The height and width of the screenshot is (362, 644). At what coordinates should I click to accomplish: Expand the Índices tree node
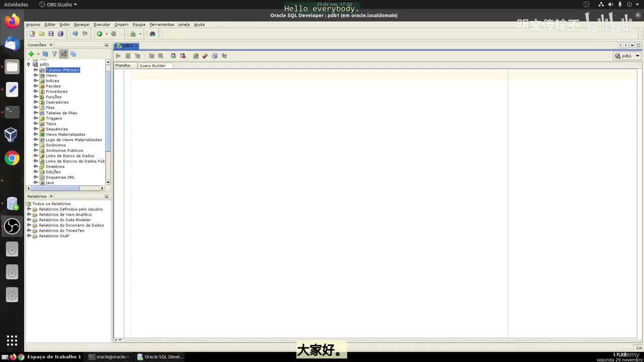36,80
